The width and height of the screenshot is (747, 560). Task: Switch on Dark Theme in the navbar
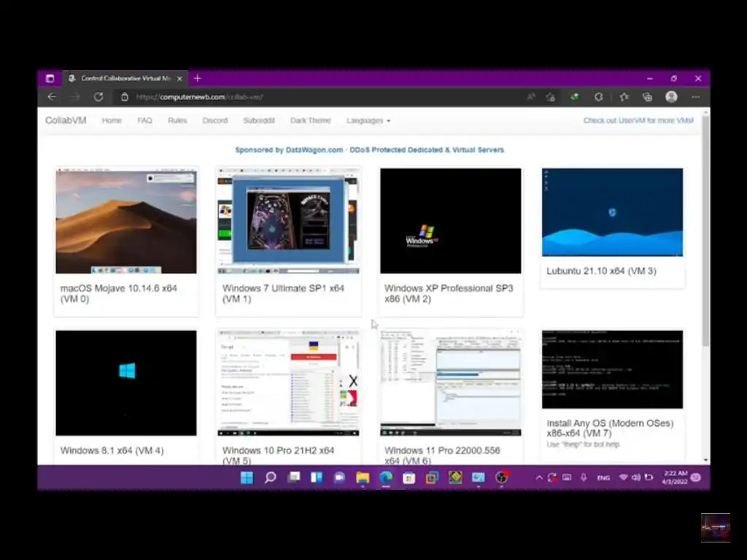(310, 120)
